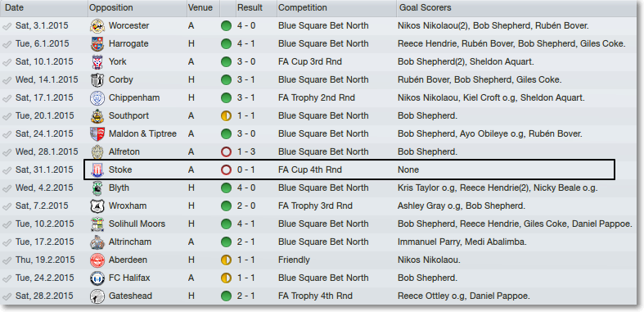
Task: Open the Chippenham team link
Action: pyautogui.click(x=134, y=97)
